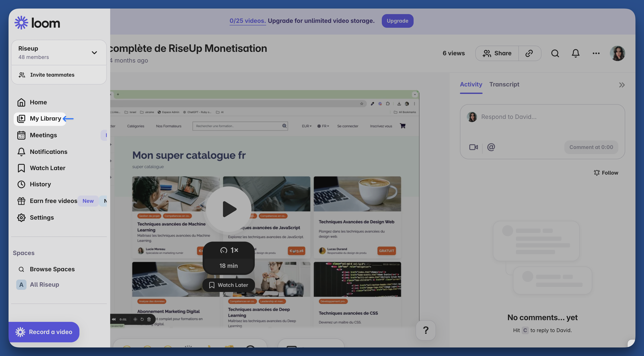Click the notifications bell in header
Image resolution: width=644 pixels, height=356 pixels.
(x=575, y=53)
